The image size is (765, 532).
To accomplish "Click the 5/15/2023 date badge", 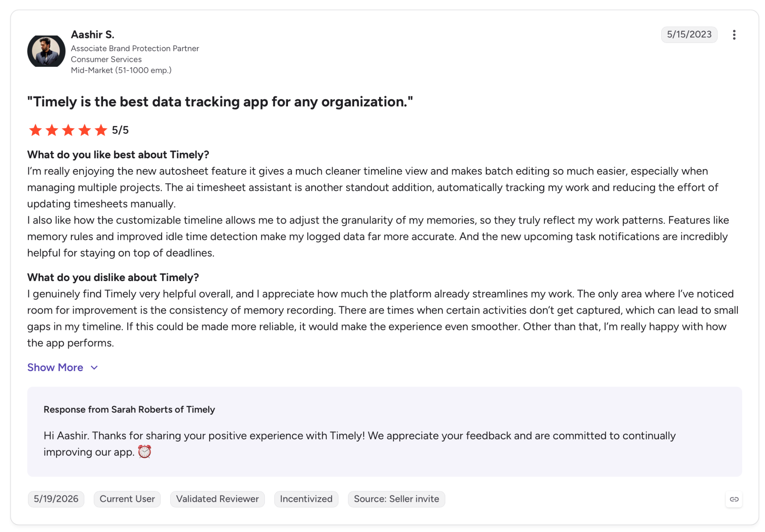I will click(689, 34).
